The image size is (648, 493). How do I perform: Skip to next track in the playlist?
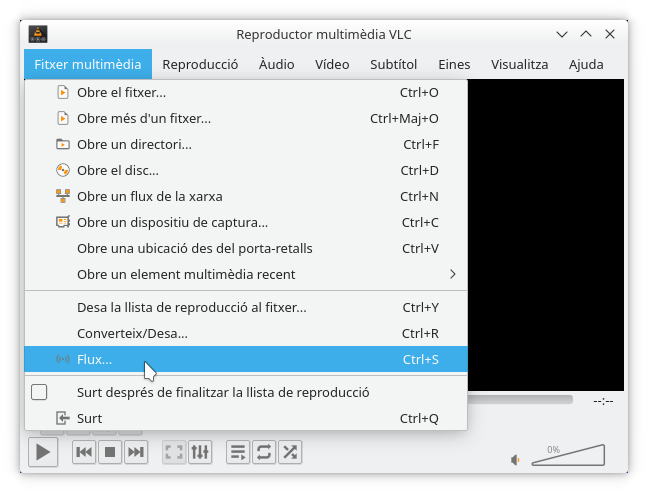[136, 452]
